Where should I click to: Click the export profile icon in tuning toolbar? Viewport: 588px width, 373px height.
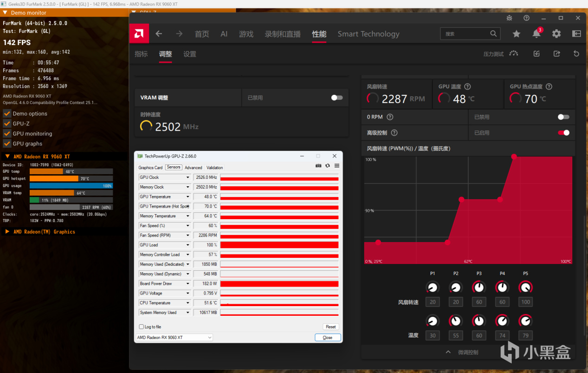[x=556, y=53]
